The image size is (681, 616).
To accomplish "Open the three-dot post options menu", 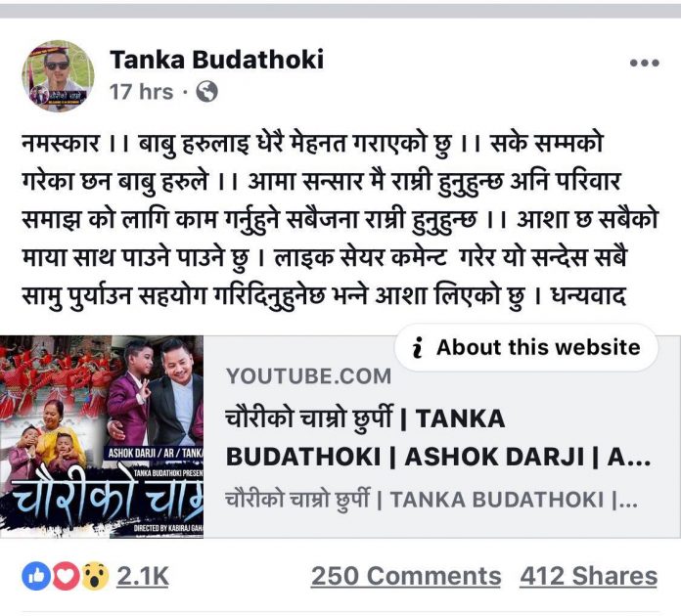I will pos(645,63).
